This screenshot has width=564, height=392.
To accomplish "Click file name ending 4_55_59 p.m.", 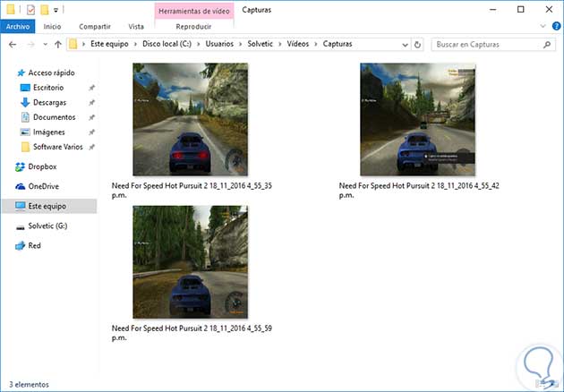I will click(192, 333).
